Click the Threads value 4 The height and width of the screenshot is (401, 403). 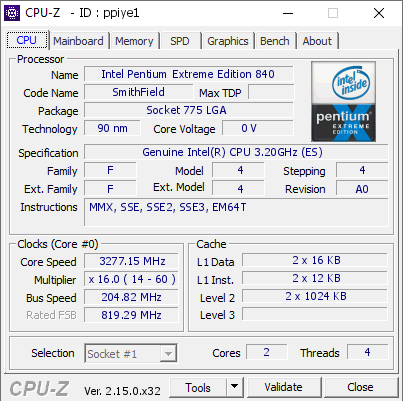[368, 352]
